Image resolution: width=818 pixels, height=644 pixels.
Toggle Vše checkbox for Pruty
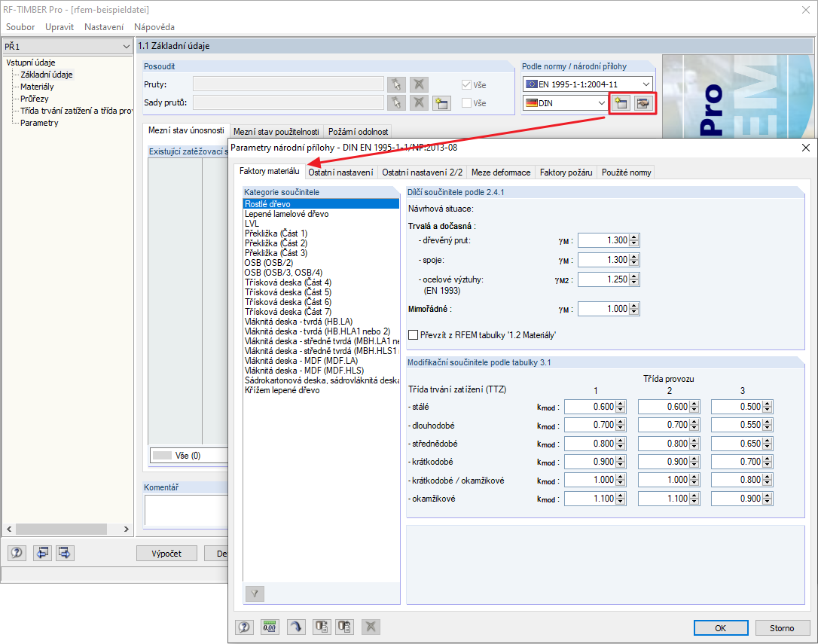tap(466, 84)
